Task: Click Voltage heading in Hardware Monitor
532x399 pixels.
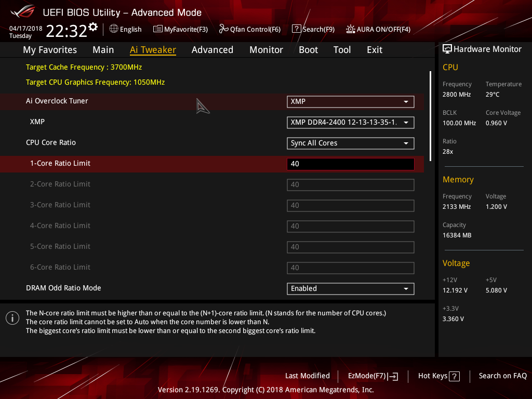Action: tap(456, 263)
